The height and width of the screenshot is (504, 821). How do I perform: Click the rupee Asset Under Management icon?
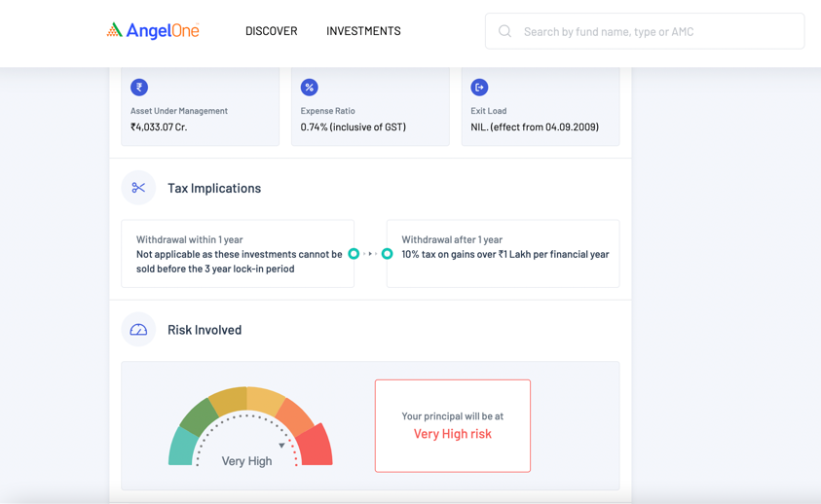coord(139,88)
